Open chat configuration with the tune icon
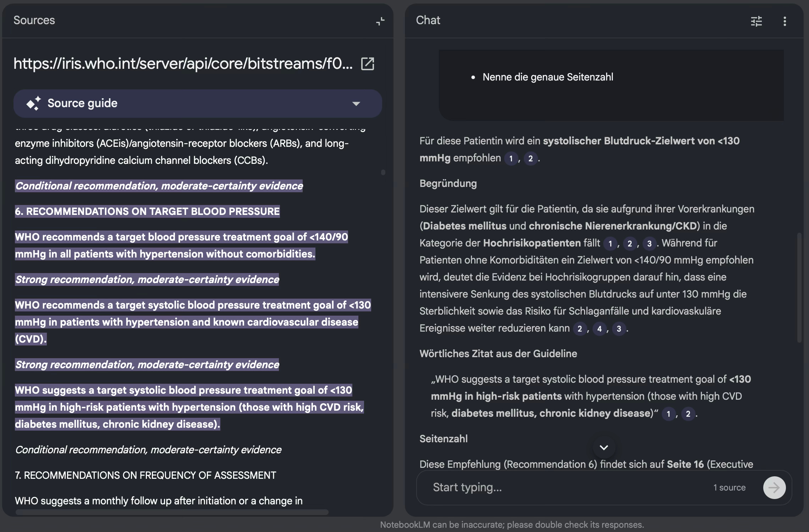809x532 pixels. (756, 21)
